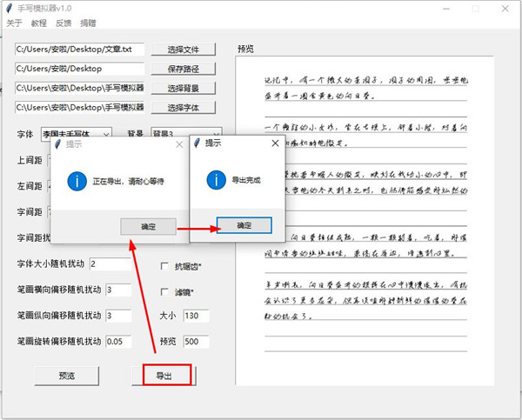This screenshot has width=522, height=420.
Task: Open the 教程 menu
Action: coord(39,23)
